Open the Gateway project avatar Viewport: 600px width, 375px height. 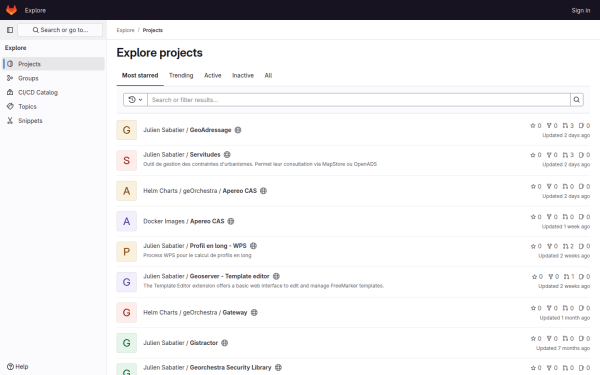click(x=127, y=313)
